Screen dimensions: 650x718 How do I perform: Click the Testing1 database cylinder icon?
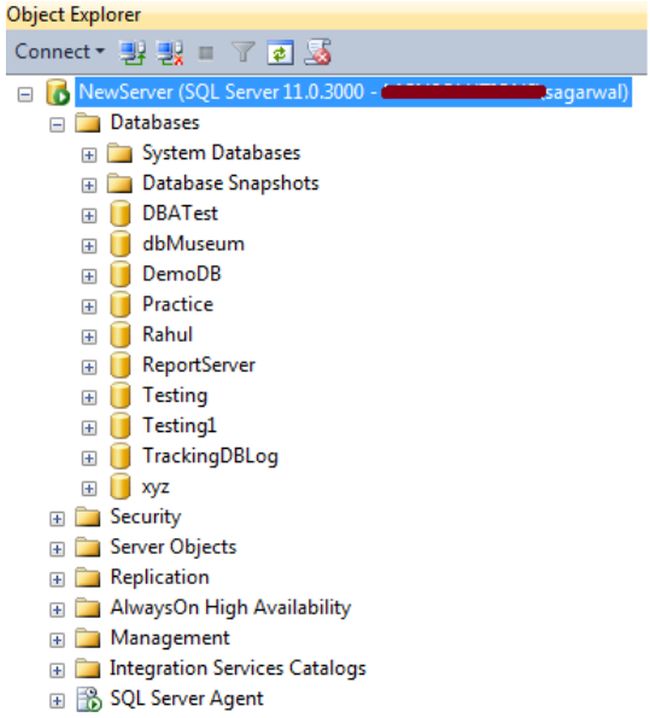(x=120, y=425)
